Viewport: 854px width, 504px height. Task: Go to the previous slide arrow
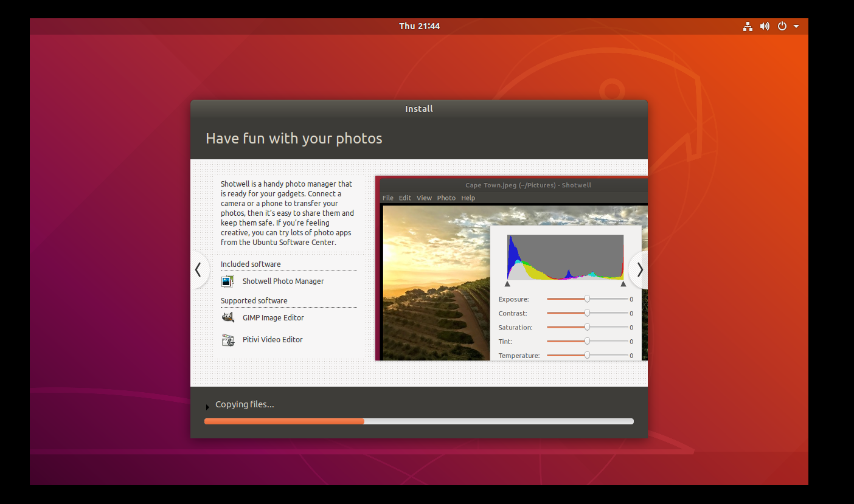click(198, 270)
